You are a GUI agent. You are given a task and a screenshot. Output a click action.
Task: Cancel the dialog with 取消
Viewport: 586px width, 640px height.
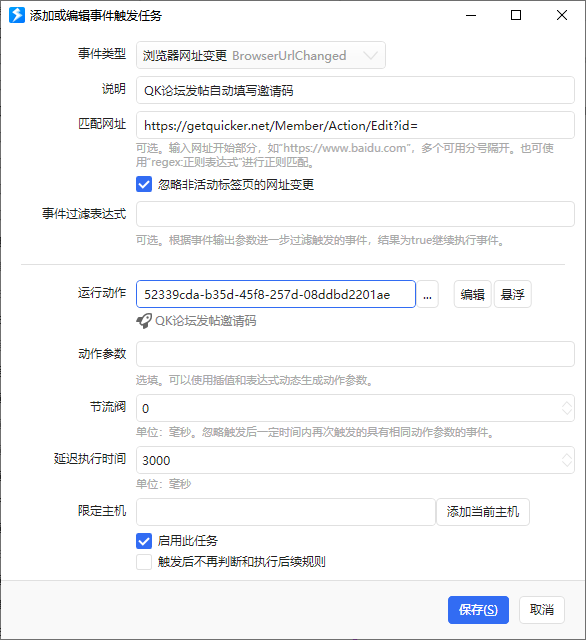pos(542,610)
